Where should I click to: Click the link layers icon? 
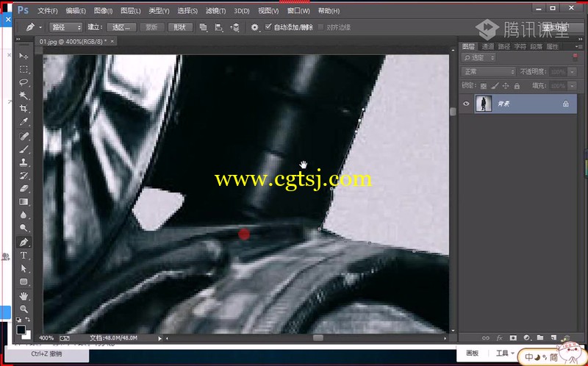click(x=486, y=337)
